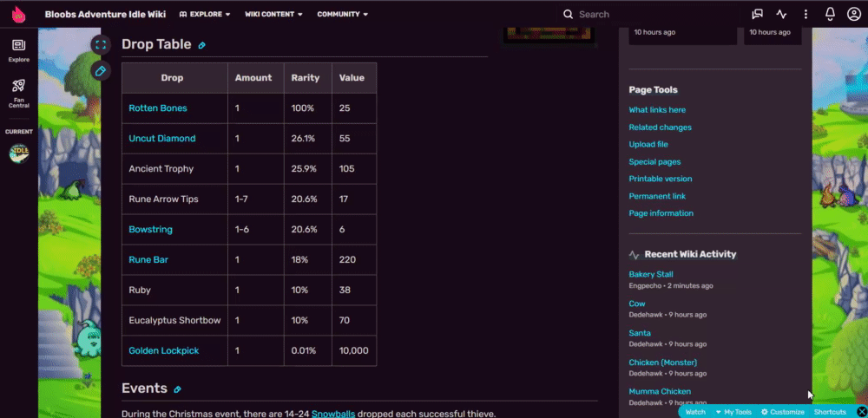Open notifications bell icon
Viewport: 868px width, 418px height.
click(x=830, y=15)
